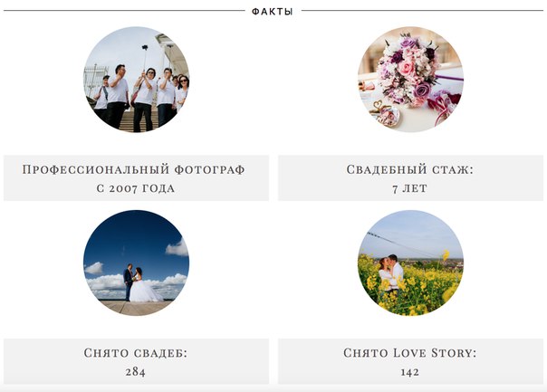Click the ФАКТЫ section heading
Viewport: 547px width, 392px height.
[272, 12]
